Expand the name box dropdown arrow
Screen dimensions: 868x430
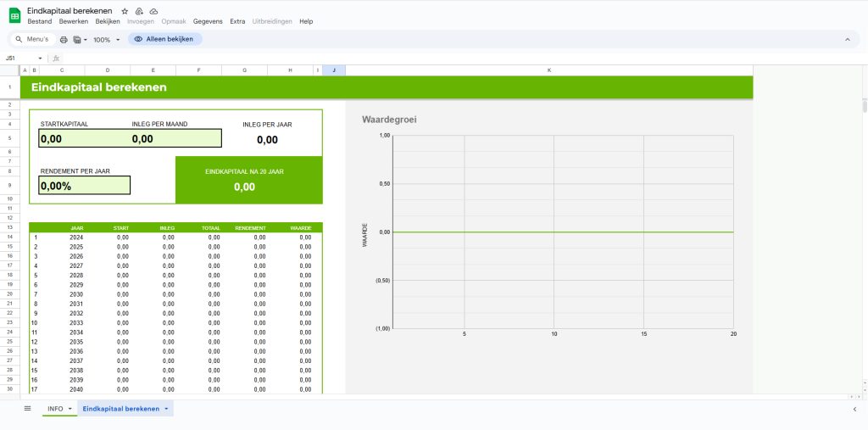tap(40, 59)
